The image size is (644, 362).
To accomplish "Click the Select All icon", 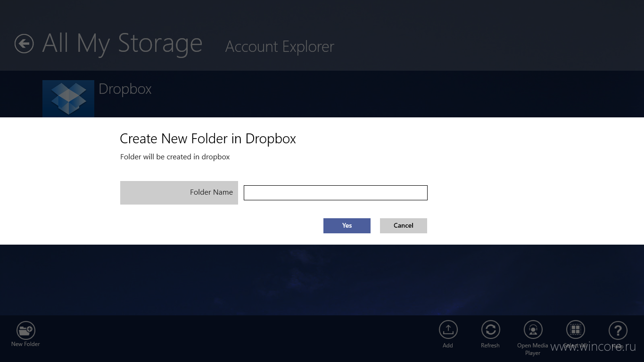I will coord(575,330).
